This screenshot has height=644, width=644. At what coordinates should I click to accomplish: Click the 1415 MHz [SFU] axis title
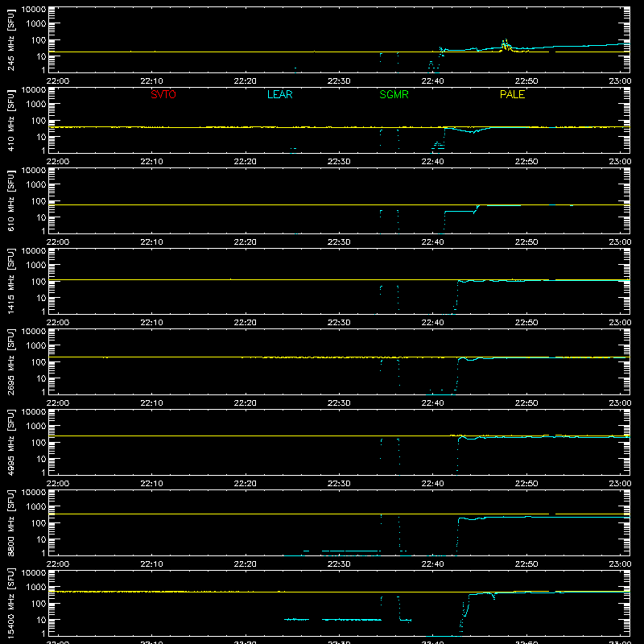11,281
